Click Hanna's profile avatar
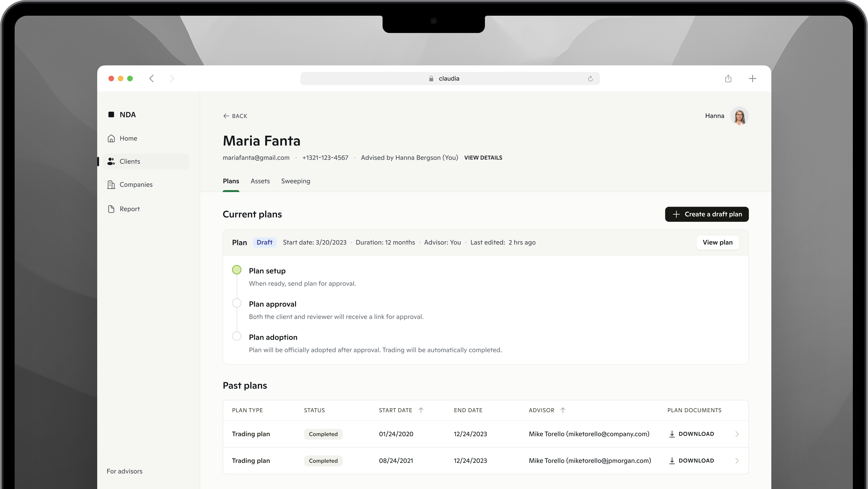The width and height of the screenshot is (868, 489). 739,116
